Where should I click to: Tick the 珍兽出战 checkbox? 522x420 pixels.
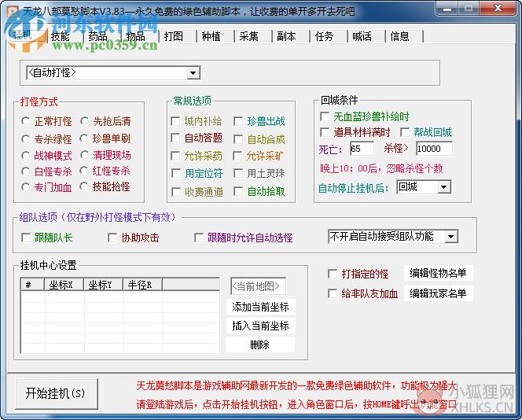coord(238,121)
